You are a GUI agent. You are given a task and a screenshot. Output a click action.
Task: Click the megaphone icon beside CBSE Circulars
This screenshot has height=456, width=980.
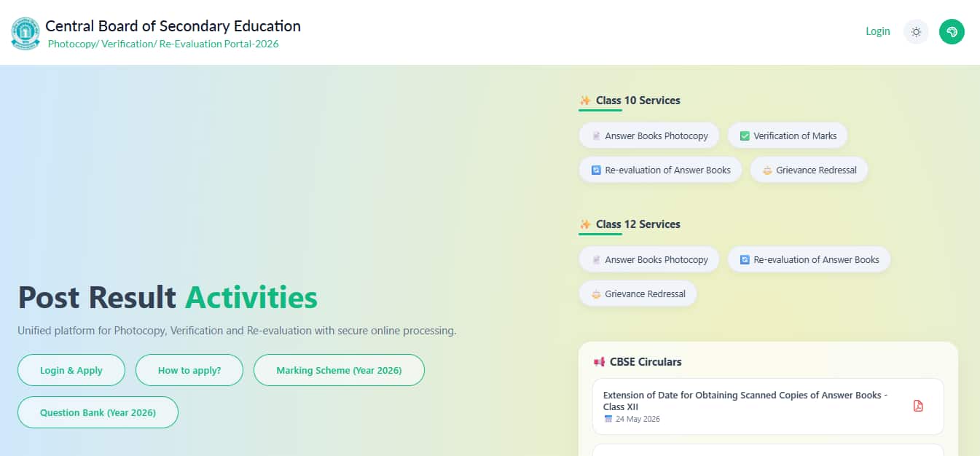pyautogui.click(x=599, y=362)
